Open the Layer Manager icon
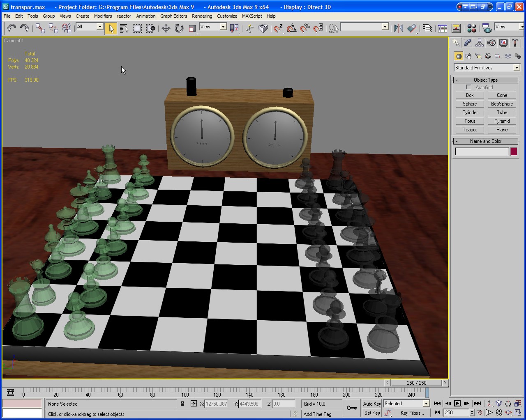Viewport: 526px width, 420px height. [x=427, y=28]
